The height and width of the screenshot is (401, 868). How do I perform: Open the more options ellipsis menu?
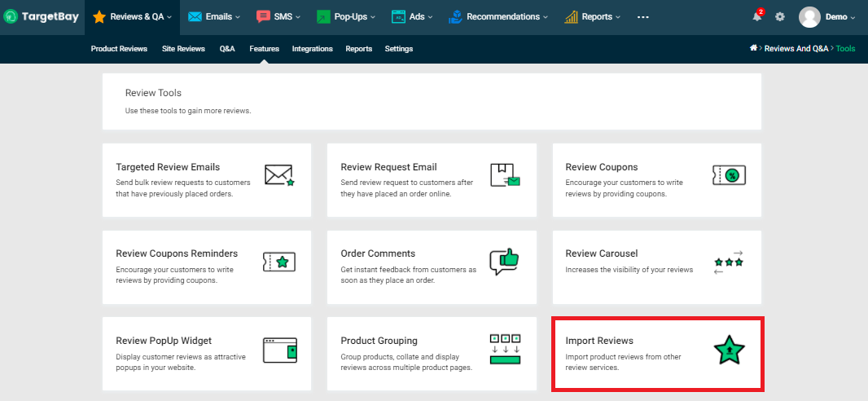[642, 17]
